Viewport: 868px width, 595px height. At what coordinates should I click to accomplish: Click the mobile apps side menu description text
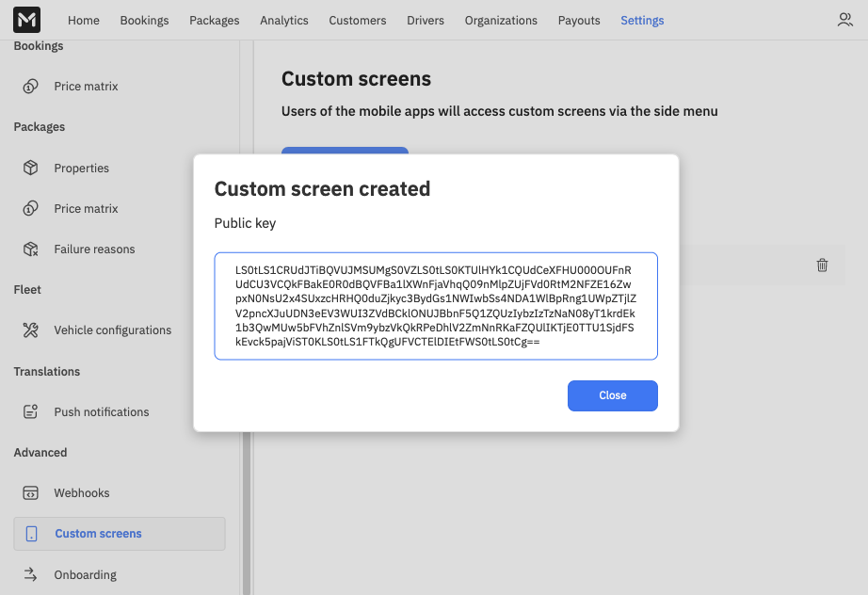(x=499, y=111)
